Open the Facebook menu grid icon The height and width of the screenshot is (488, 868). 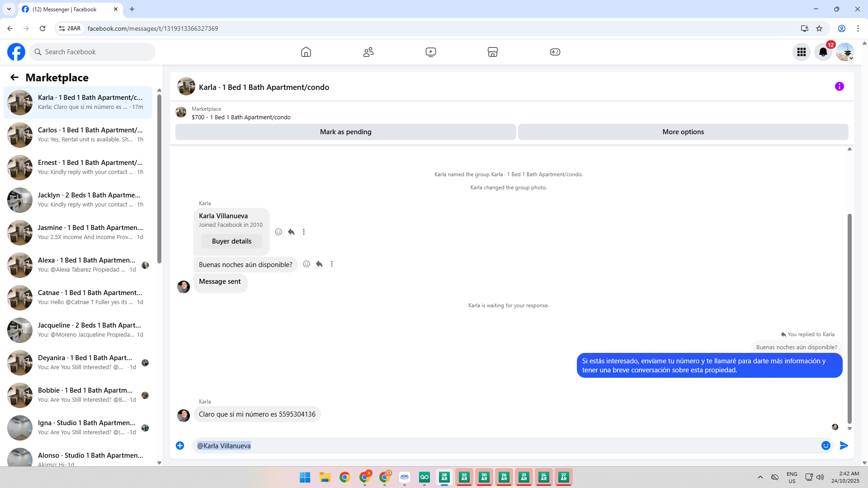coord(802,52)
